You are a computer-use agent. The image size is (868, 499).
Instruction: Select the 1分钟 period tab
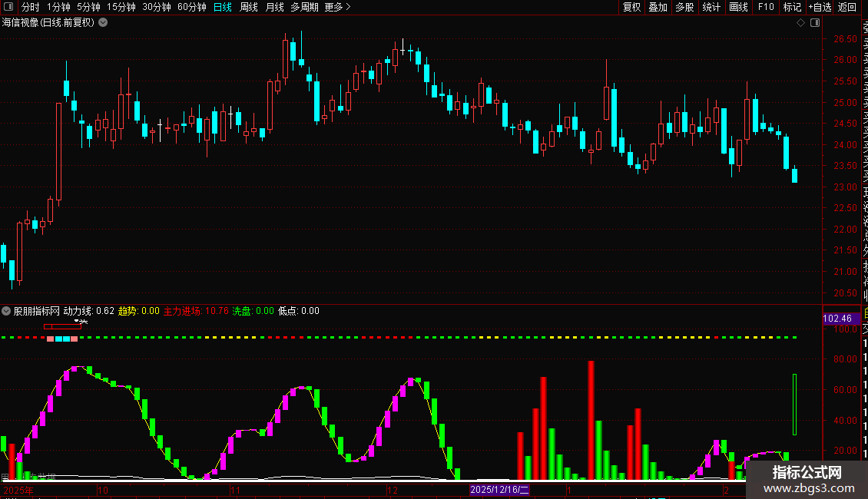click(58, 7)
